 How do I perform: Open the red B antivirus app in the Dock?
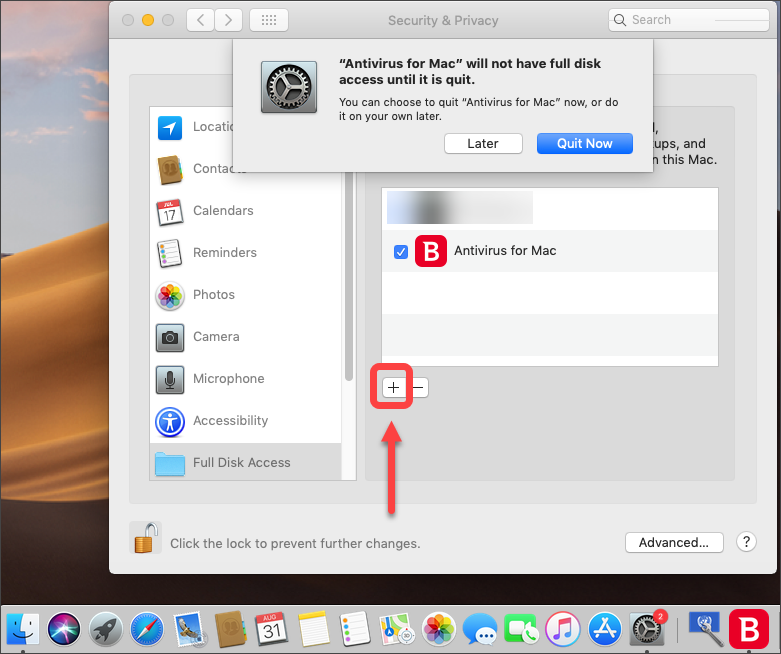[749, 629]
